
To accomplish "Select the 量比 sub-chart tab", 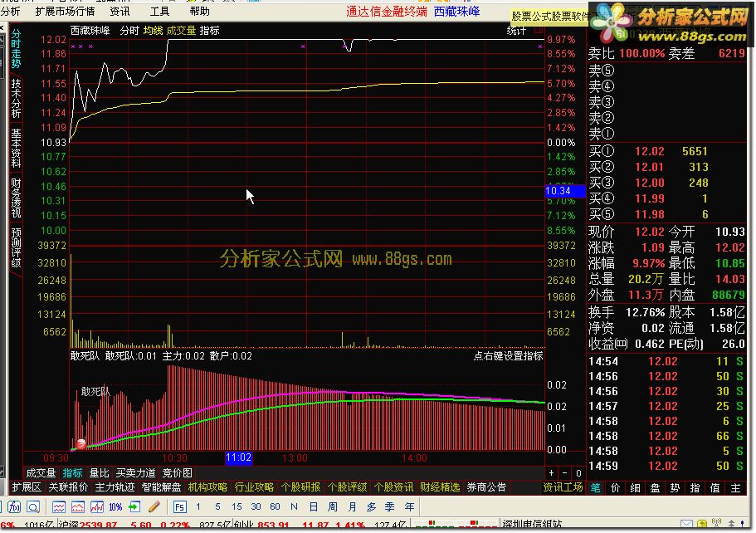I will (x=100, y=473).
